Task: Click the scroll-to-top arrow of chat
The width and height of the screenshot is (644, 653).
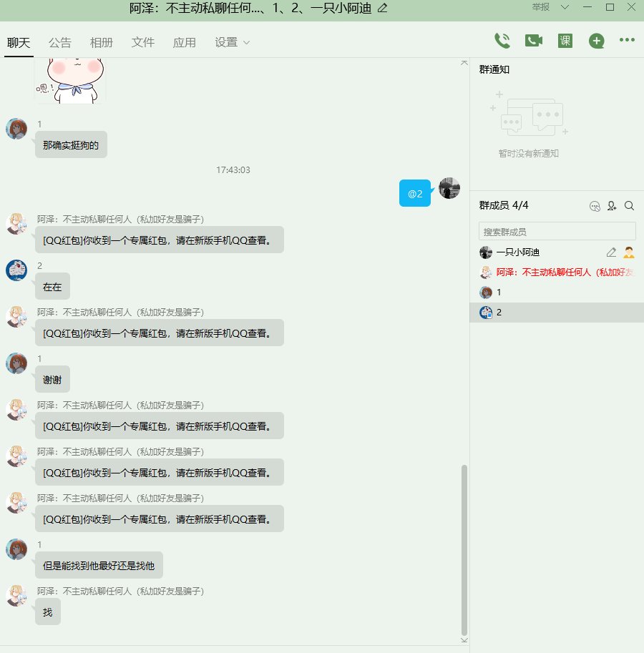Action: coord(464,63)
